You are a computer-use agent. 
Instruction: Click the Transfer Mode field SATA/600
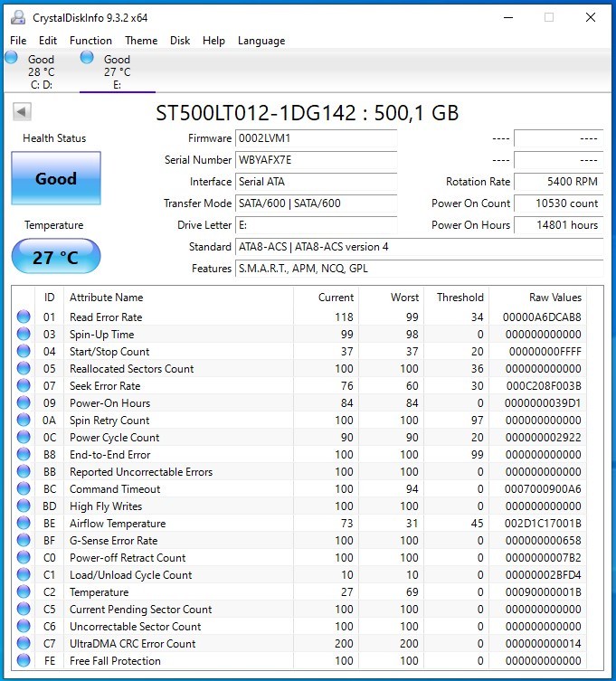click(317, 203)
